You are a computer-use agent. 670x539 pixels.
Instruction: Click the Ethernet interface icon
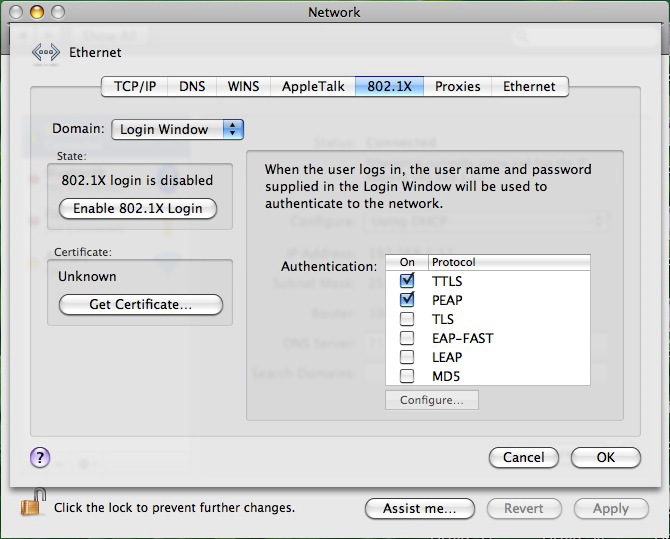[46, 53]
